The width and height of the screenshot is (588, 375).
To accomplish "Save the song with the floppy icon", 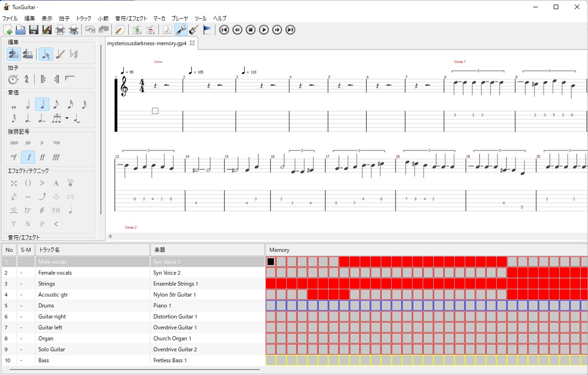I will 33,30.
